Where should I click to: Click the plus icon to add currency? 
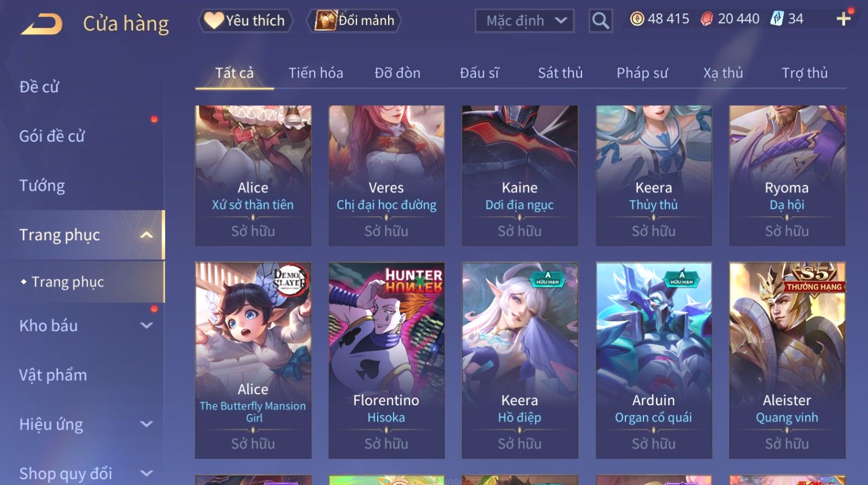[x=843, y=19]
